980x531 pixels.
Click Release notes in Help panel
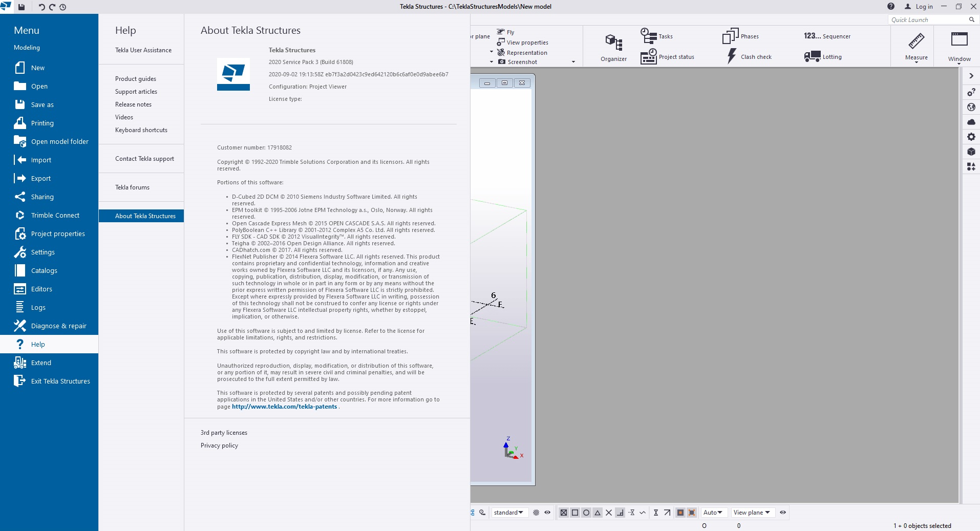click(133, 104)
